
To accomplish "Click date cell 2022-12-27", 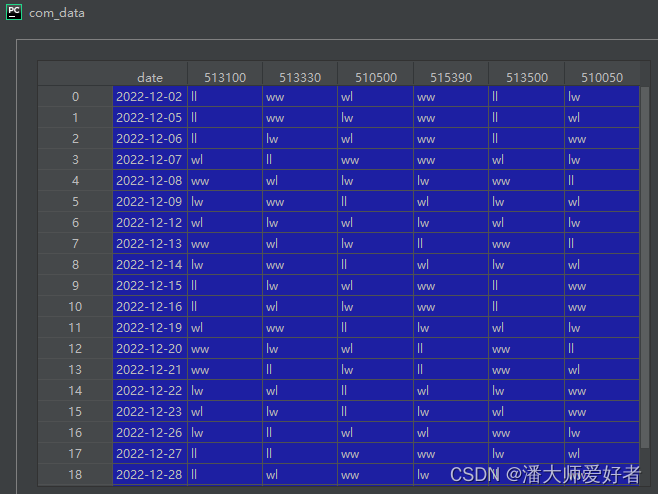I will click(150, 453).
